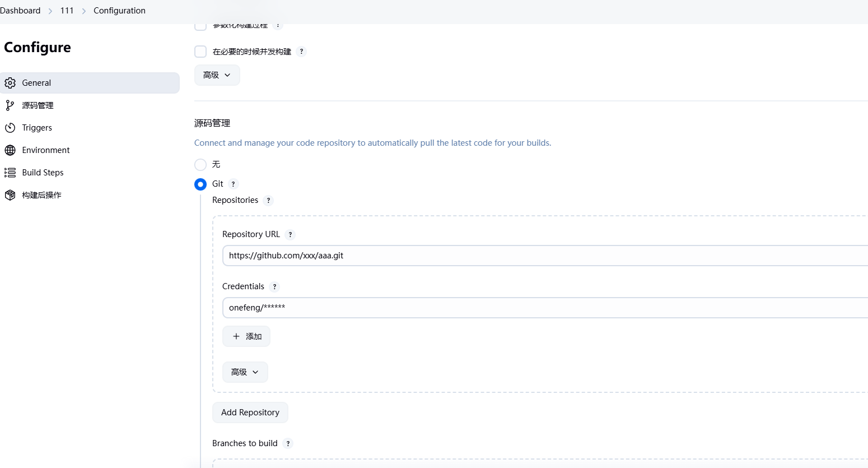Jump to 源码管理 using the branch icon
The height and width of the screenshot is (468, 868).
click(10, 105)
